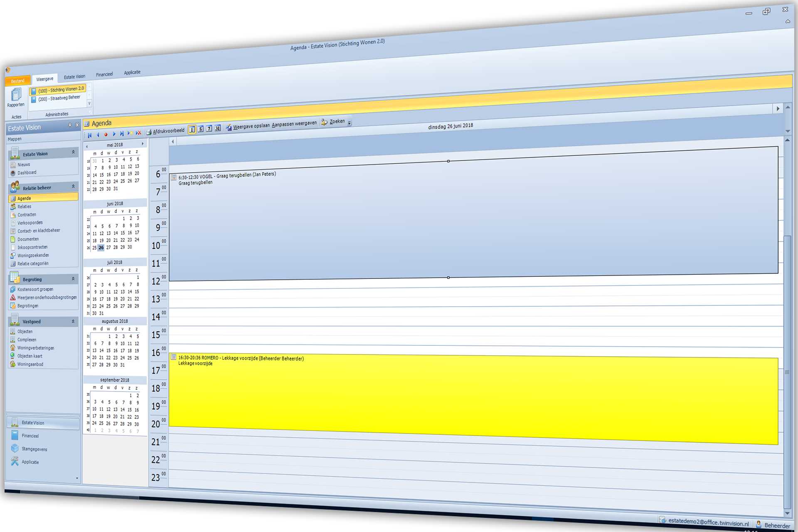Screen dimensions: 798x532
Task: Click Aanpassen weergaven button
Action: 294,124
